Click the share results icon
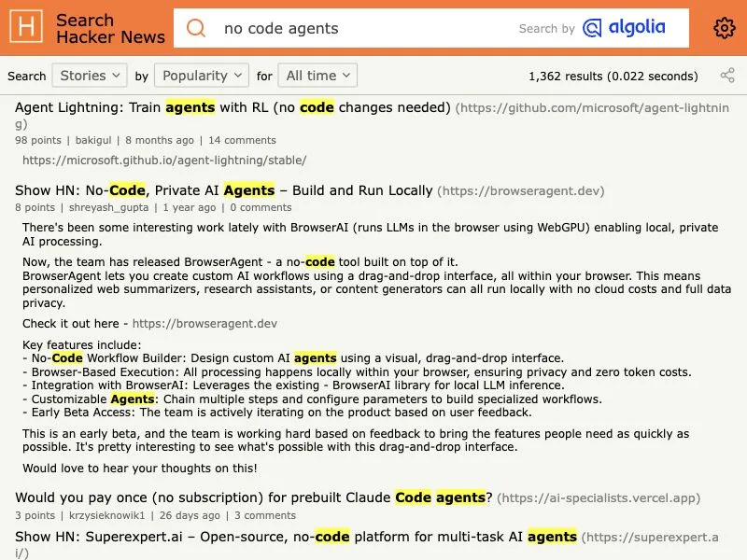Screen dimensions: 747x560 tap(727, 76)
